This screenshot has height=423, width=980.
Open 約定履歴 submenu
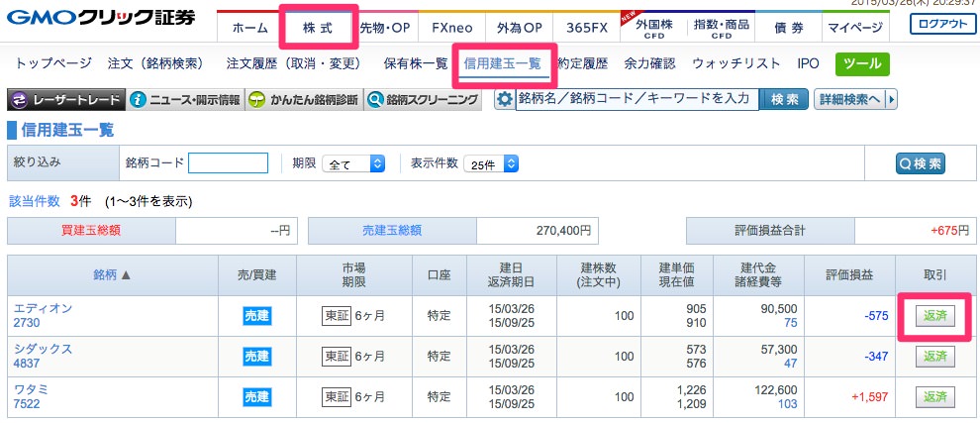tap(582, 63)
